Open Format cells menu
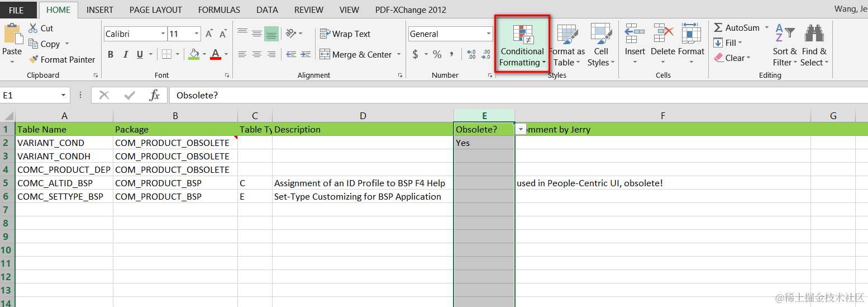 coord(691,45)
